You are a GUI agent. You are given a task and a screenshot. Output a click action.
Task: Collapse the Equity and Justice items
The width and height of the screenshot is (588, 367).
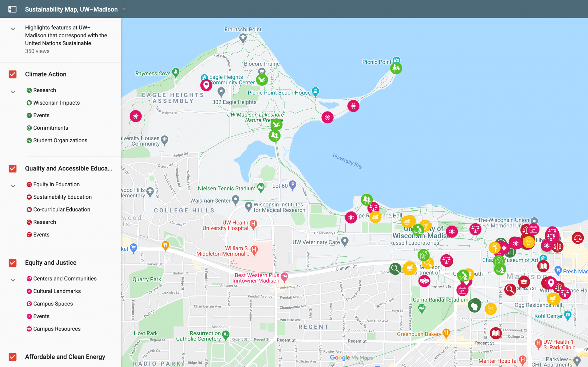pyautogui.click(x=13, y=280)
